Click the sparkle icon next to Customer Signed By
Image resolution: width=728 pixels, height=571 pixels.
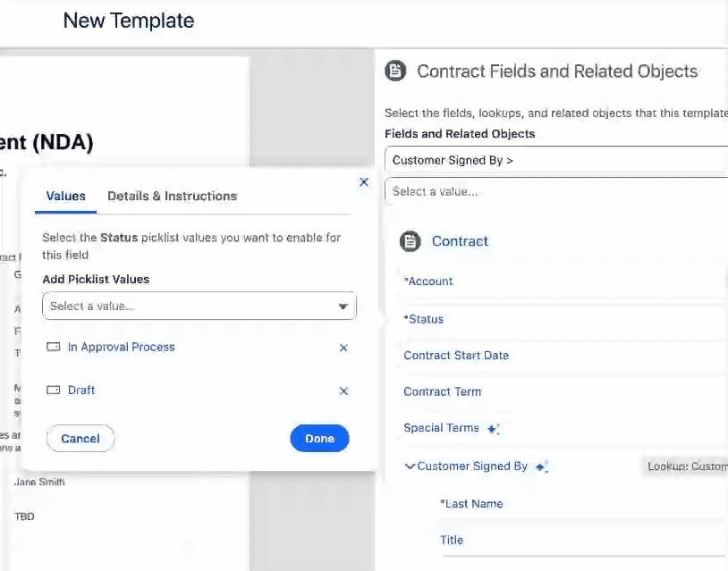click(x=541, y=466)
